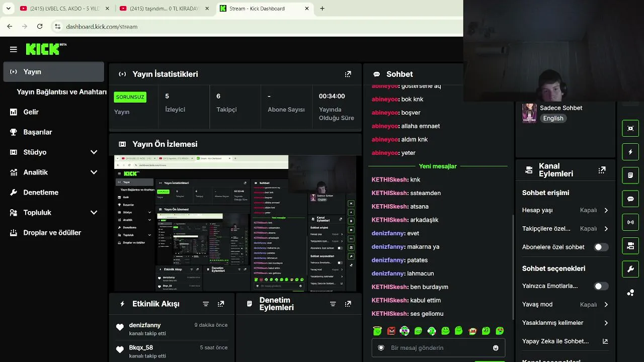Open emoji picker in message box
644x362 pixels.
tap(496, 348)
